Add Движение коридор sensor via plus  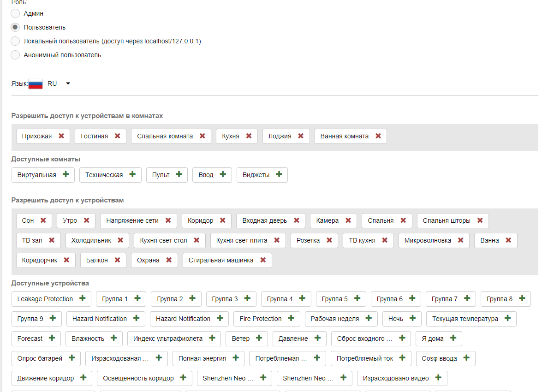point(83,378)
